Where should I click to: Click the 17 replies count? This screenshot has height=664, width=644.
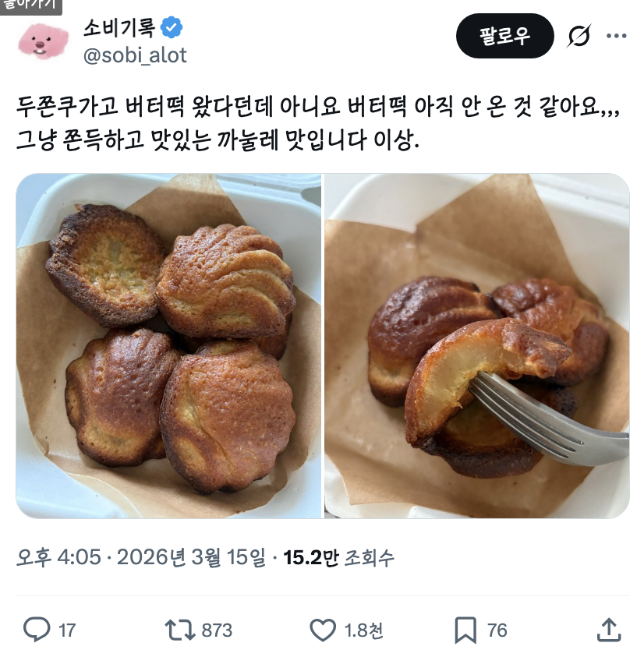(67, 630)
